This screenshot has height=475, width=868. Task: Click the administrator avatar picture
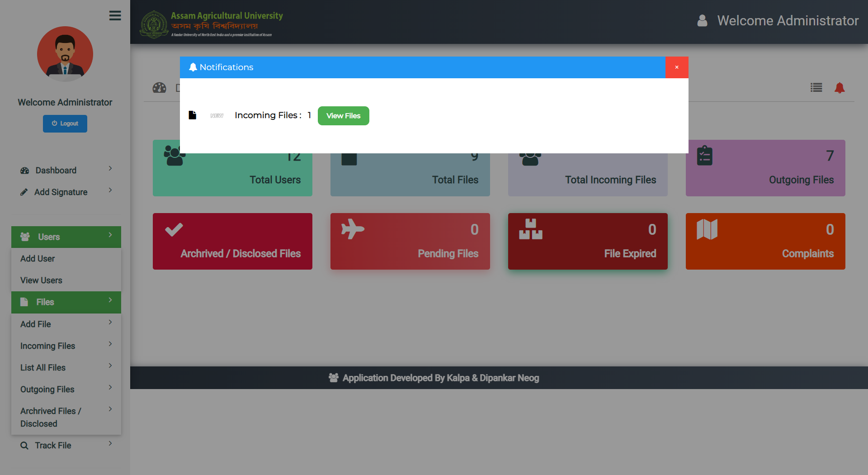tap(65, 54)
